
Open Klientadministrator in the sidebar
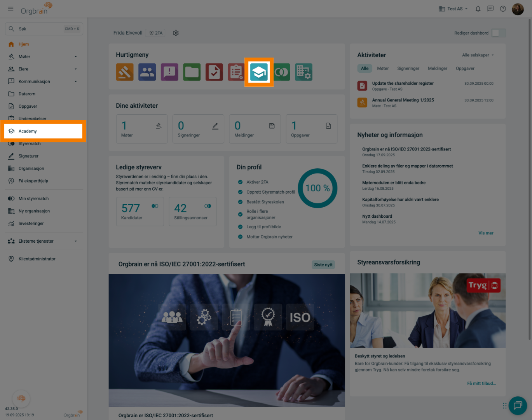(44, 259)
